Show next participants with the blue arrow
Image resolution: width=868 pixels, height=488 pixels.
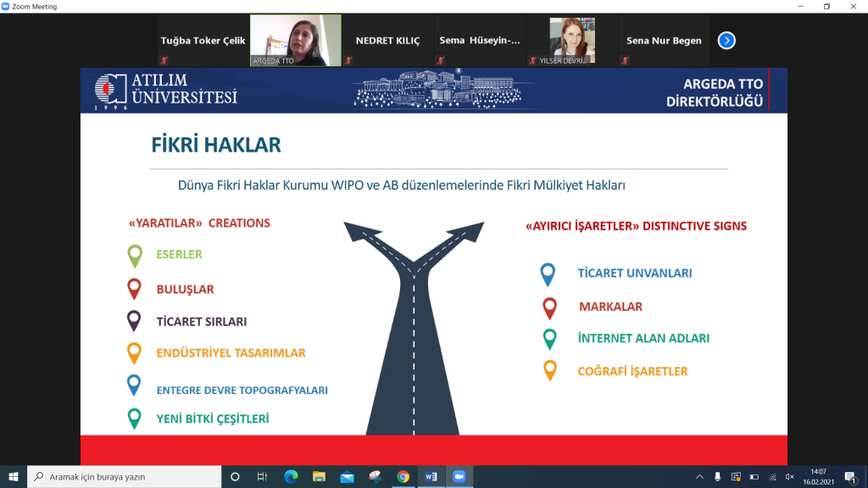pyautogui.click(x=726, y=40)
